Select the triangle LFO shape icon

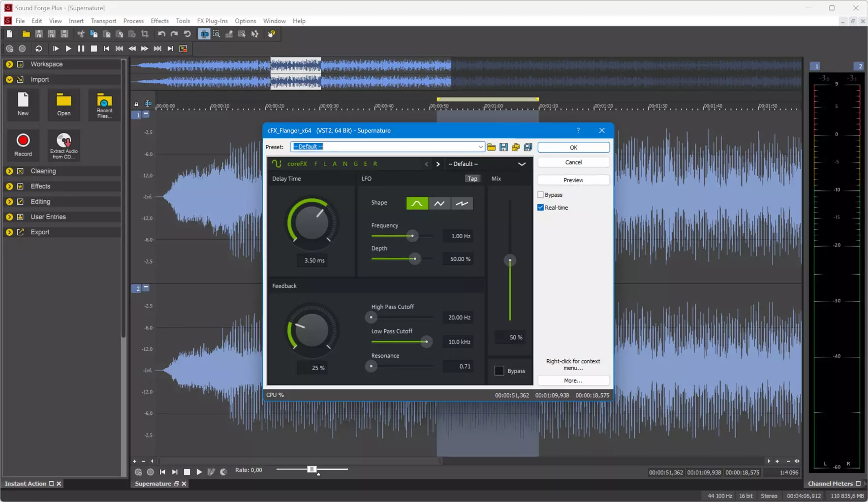pos(439,203)
